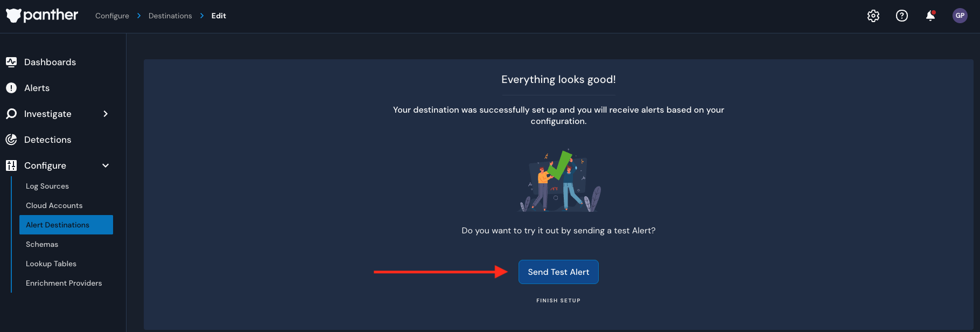980x332 pixels.
Task: Send a test alert
Action: click(558, 272)
